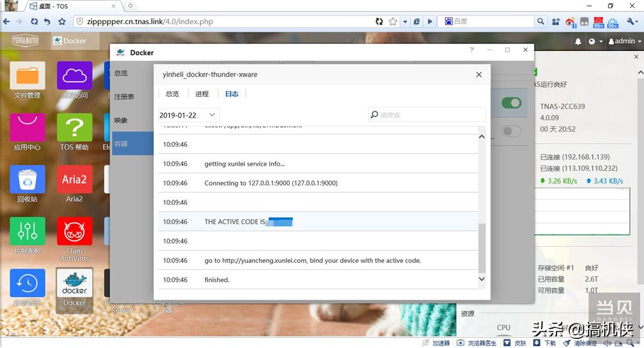Click the 'finished.' log row
This screenshot has width=644, height=348.
click(318, 280)
